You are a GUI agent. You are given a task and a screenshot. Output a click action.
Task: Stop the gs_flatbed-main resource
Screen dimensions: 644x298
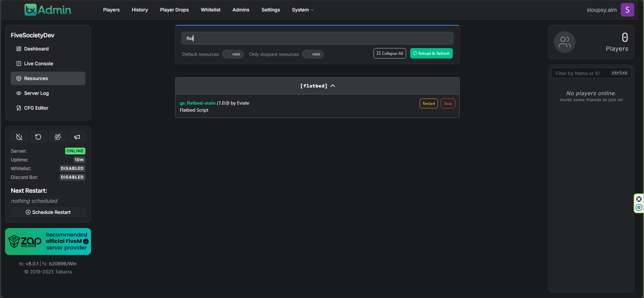coord(447,104)
